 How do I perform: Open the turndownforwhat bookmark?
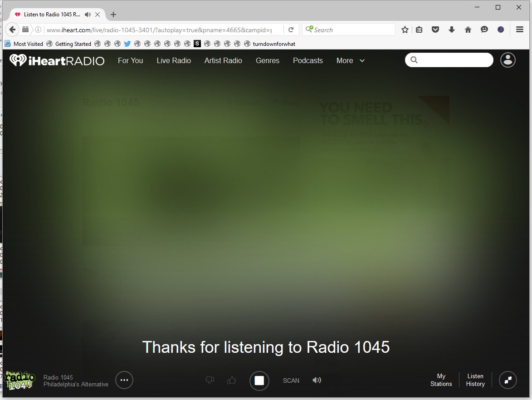(x=270, y=44)
